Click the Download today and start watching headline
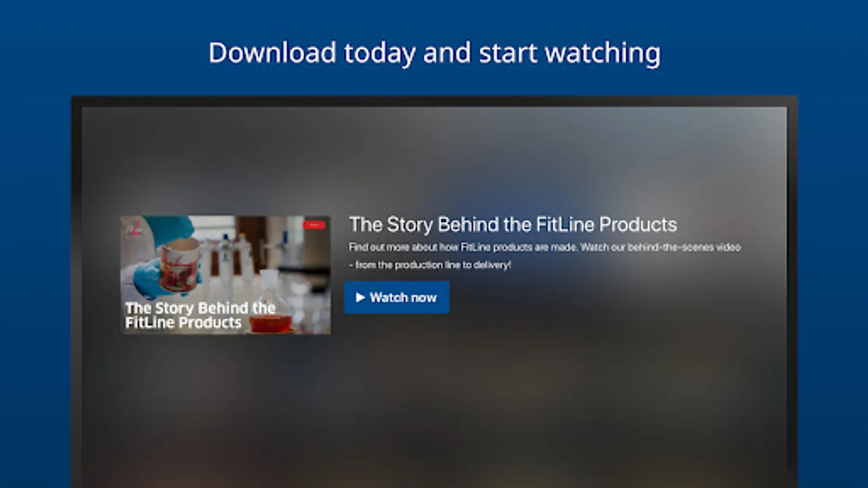Image resolution: width=868 pixels, height=488 pixels. [x=435, y=53]
